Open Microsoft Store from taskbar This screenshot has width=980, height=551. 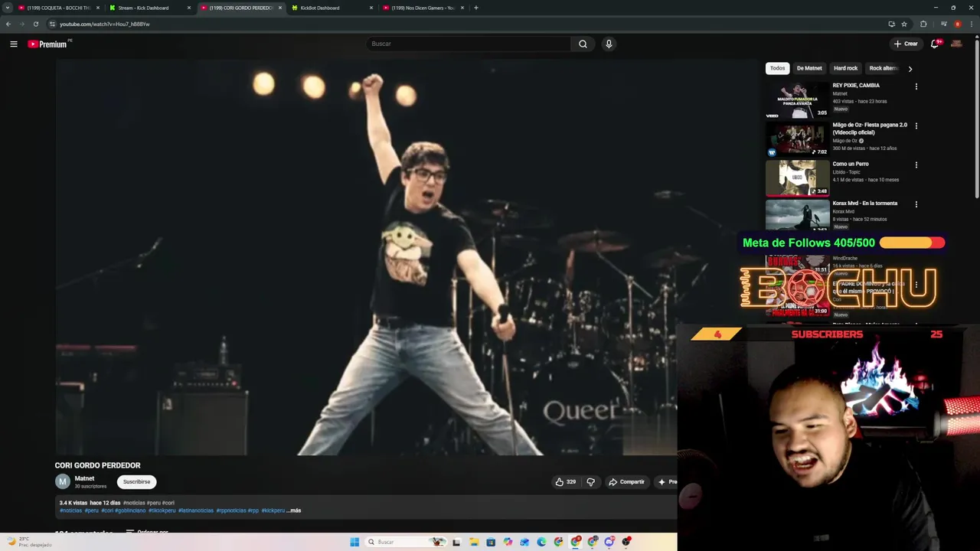[491, 542]
